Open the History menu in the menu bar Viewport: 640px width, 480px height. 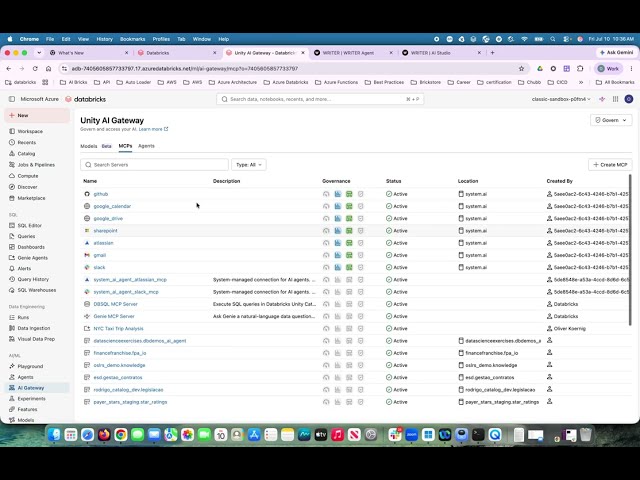pyautogui.click(x=104, y=39)
